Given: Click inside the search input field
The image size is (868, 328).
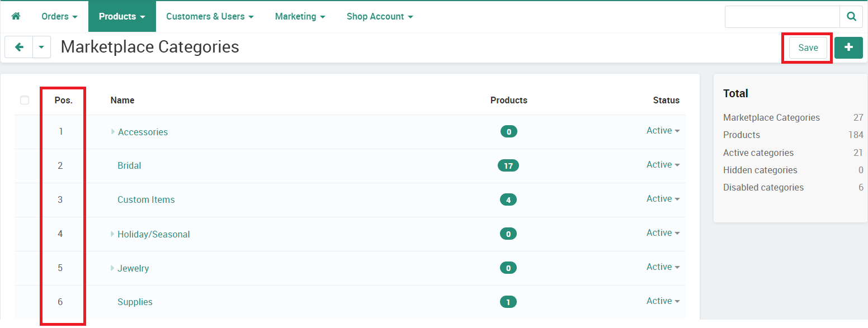Looking at the screenshot, I should pos(782,17).
